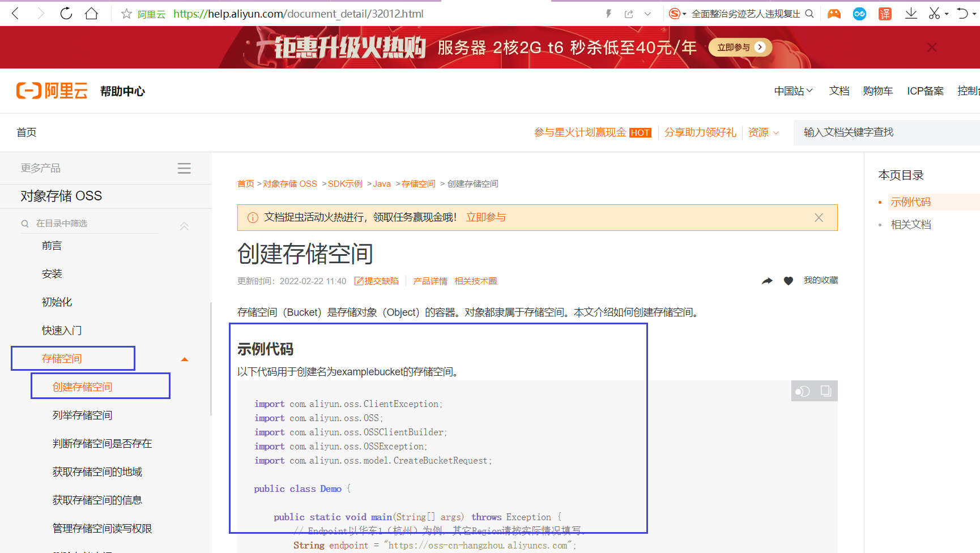
Task: Open the 帮助中心 link
Action: coord(122,91)
